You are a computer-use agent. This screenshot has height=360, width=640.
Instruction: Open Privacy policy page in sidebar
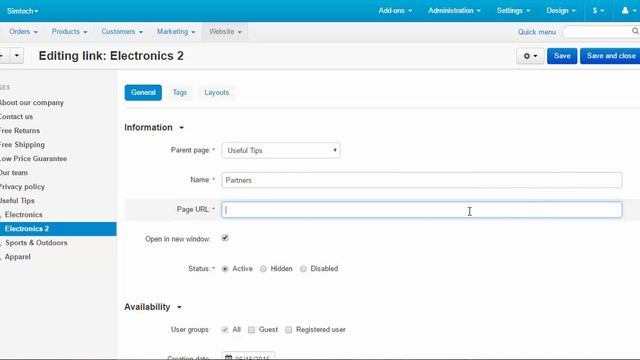tap(22, 187)
